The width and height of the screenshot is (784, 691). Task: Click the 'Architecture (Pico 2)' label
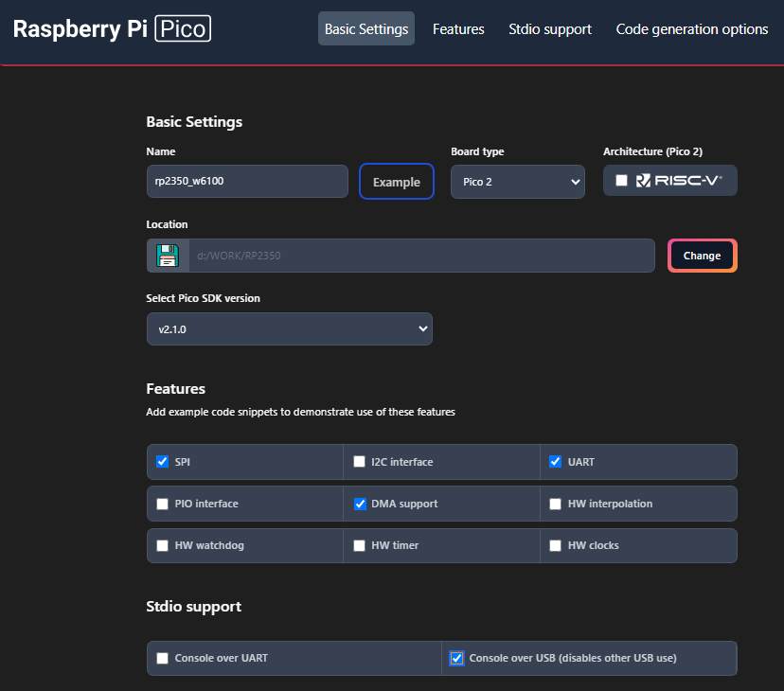tap(652, 151)
